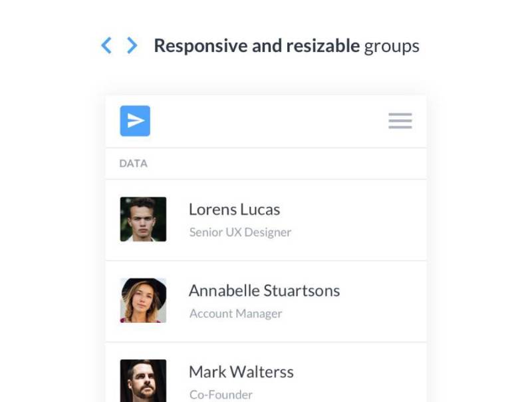Click the Senior UX Designer subtitle
The image size is (532, 402).
[x=240, y=232]
